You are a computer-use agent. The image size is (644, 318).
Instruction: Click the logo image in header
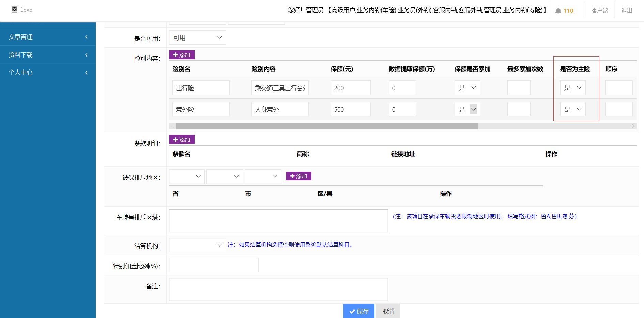tap(15, 10)
